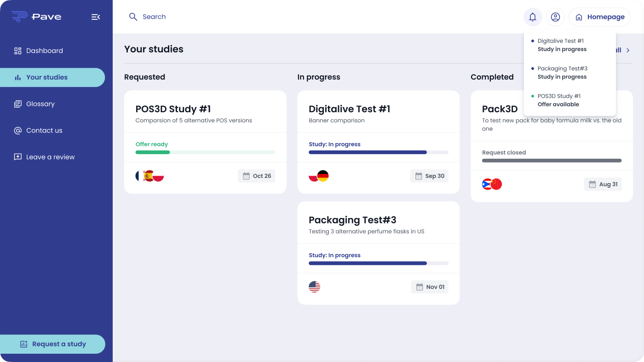The width and height of the screenshot is (644, 362).
Task: Click the Homepage button
Action: 600,17
